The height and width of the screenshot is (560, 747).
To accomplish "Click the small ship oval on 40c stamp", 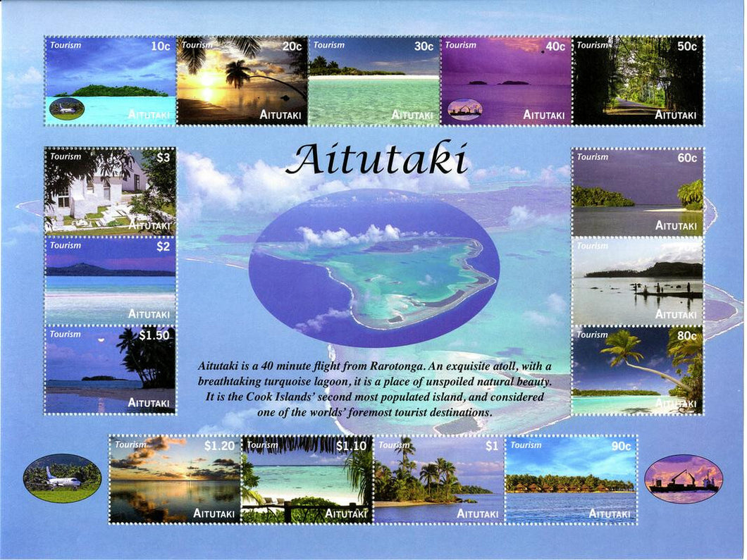I will click(465, 109).
